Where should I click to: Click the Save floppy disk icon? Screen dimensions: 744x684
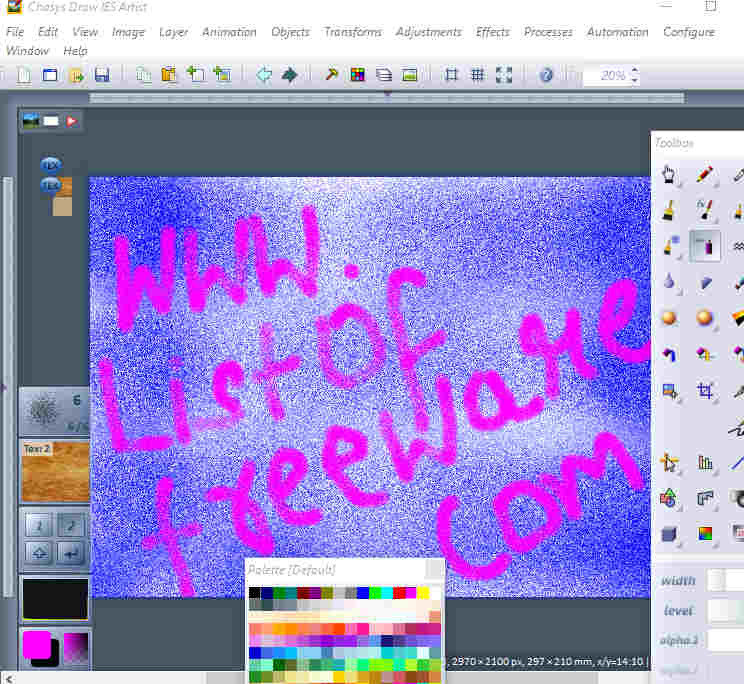102,75
